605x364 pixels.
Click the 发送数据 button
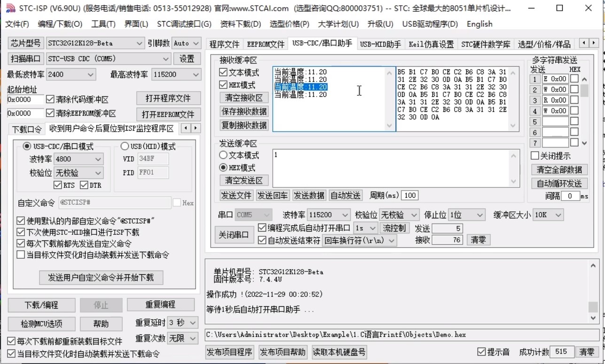pos(309,195)
